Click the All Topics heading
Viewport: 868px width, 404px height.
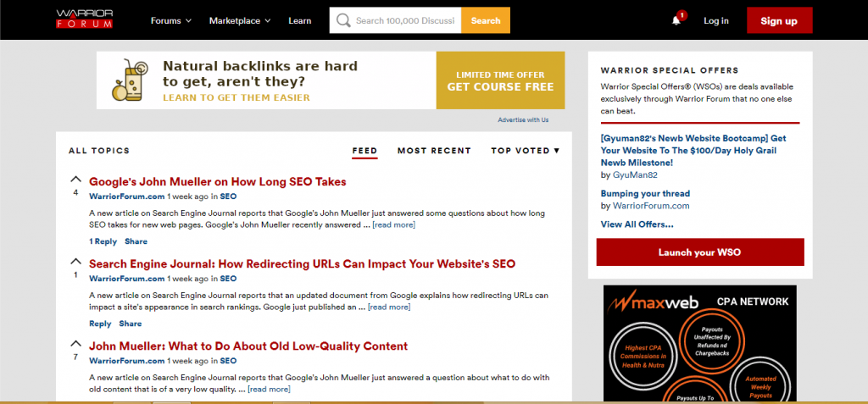click(x=99, y=151)
